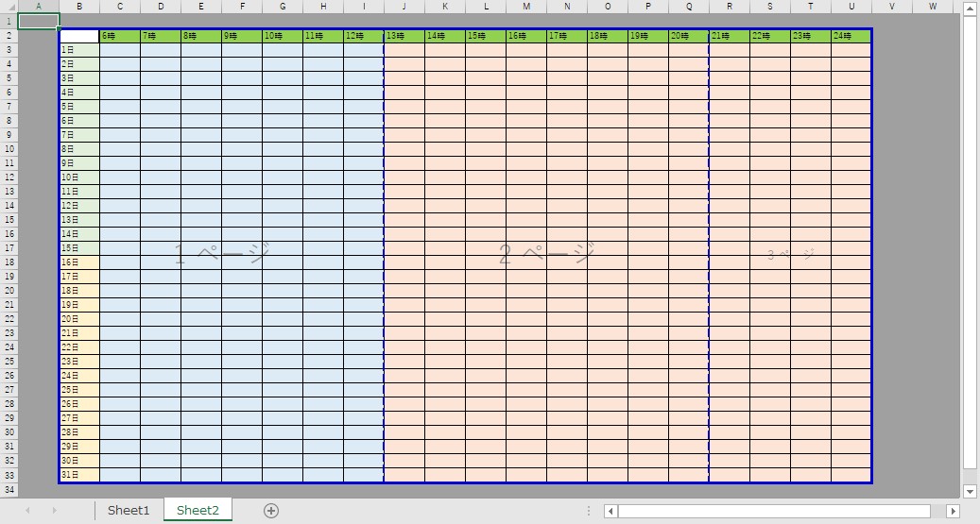980x524 pixels.
Task: Click vertical scrollbar down arrow
Action: tap(970, 491)
